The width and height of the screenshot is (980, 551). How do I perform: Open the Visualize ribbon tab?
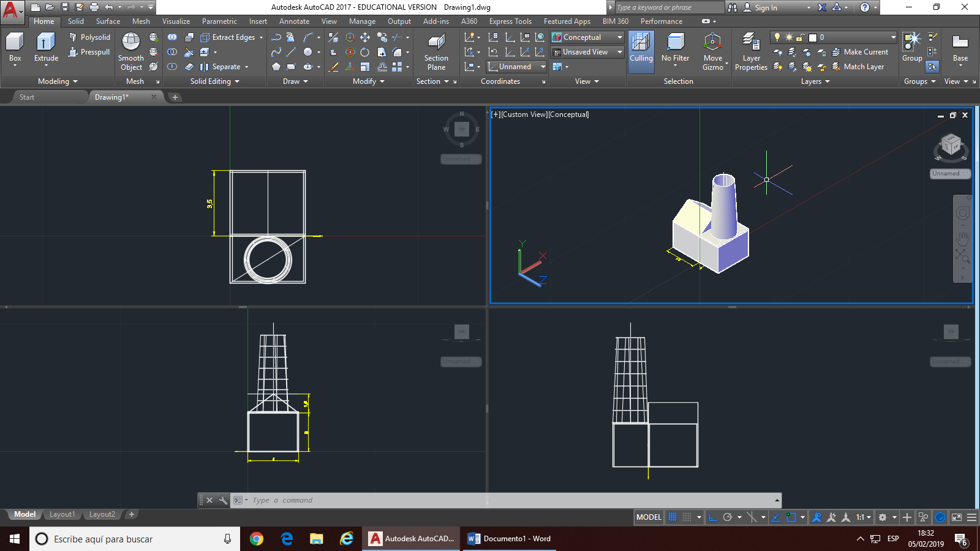[176, 21]
